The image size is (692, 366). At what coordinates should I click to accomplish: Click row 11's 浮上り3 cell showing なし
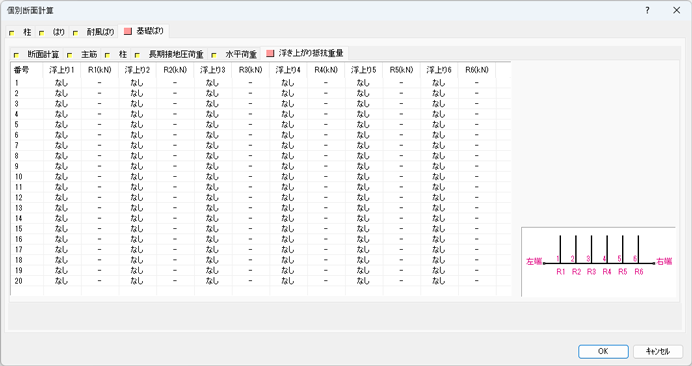pos(213,187)
